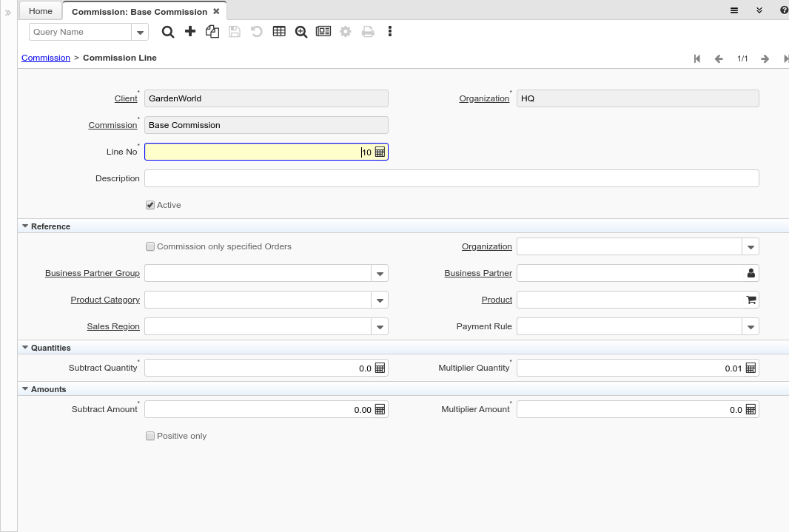Viewport: 789px width, 532px height.
Task: Open the toolbar more options menu
Action: [390, 32]
